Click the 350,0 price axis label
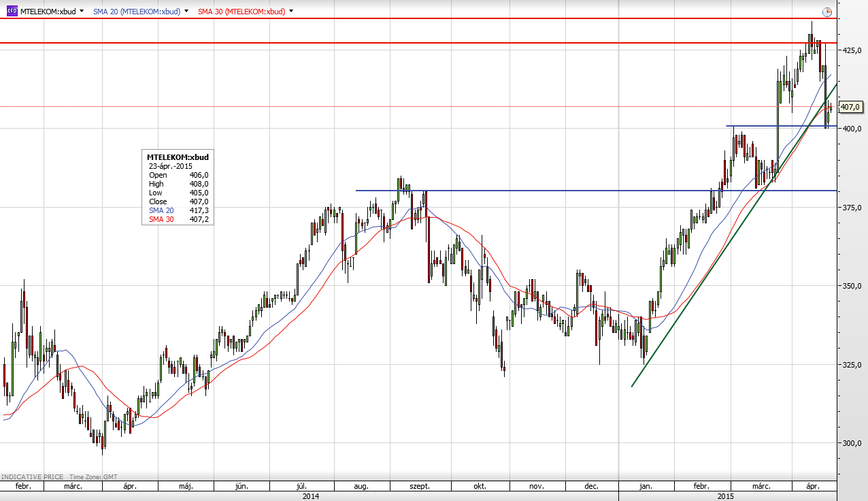Image resolution: width=868 pixels, height=501 pixels. point(852,286)
